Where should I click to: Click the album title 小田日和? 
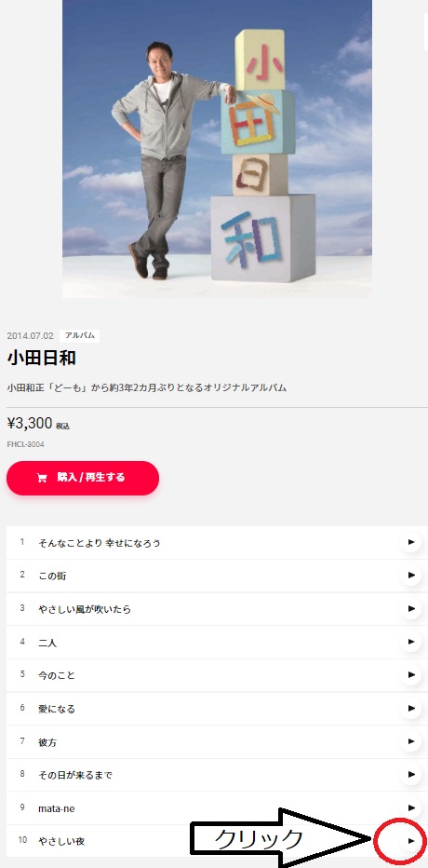click(42, 359)
